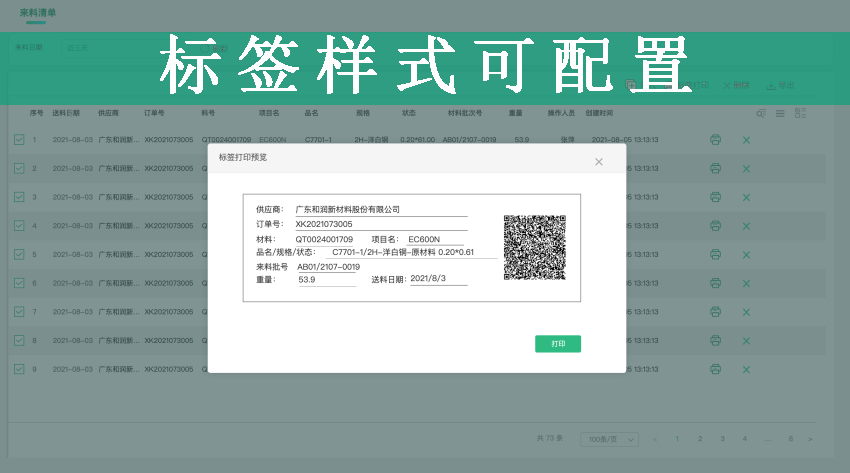Delete row 1 with its X icon
The height and width of the screenshot is (473, 850).
[746, 140]
